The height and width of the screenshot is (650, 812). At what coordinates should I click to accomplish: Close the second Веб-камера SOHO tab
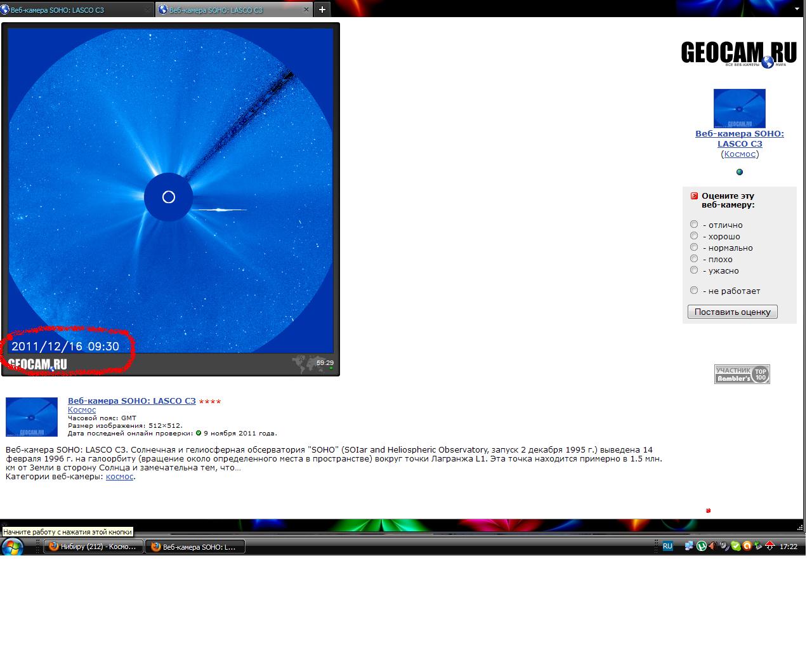tap(307, 10)
